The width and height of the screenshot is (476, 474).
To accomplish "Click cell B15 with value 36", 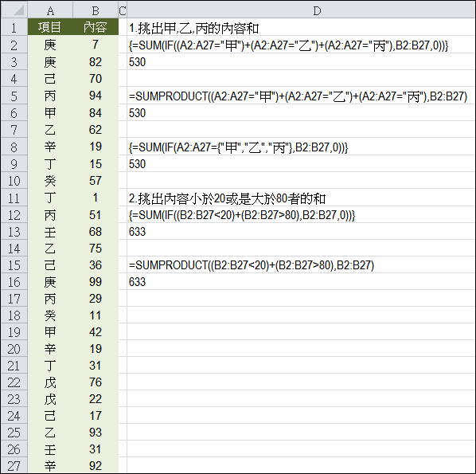I will (x=96, y=265).
